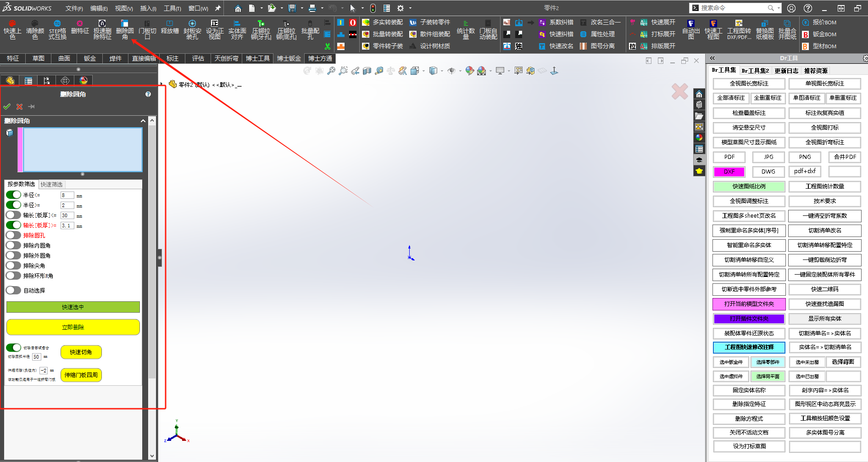Open the save button dropdown arrow
The width and height of the screenshot is (868, 462).
tap(302, 8)
